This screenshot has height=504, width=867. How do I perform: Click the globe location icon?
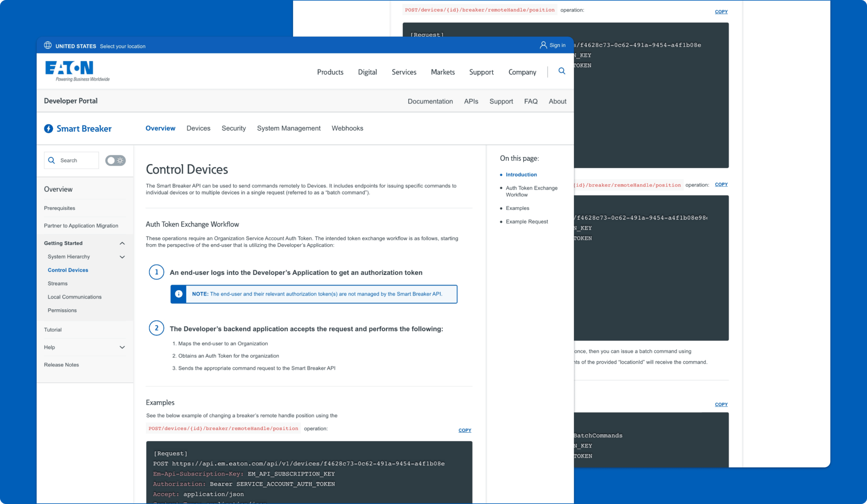(x=48, y=45)
